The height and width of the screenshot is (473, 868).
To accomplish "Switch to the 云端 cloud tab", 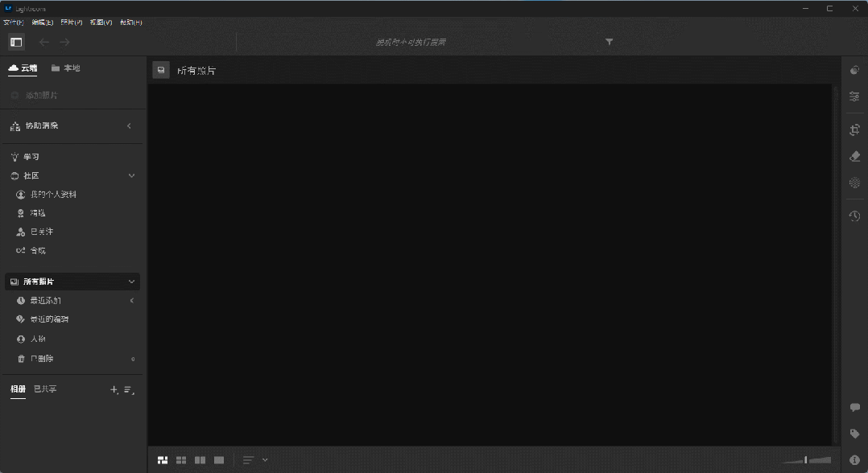I will pos(23,68).
